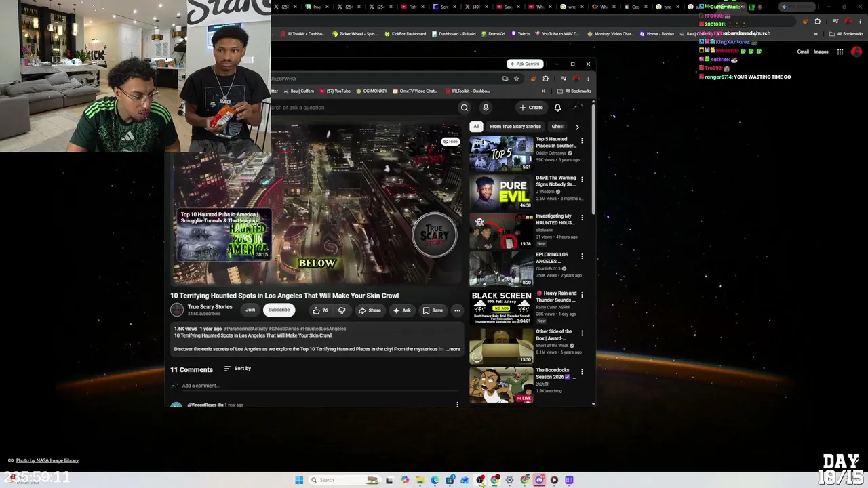Open the YouTube account avatar menu
The image size is (868, 488).
click(576, 108)
